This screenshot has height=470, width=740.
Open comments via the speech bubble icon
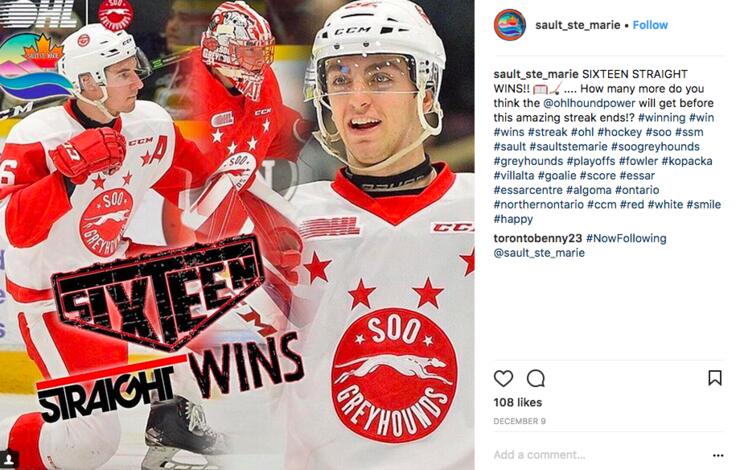[x=536, y=378]
